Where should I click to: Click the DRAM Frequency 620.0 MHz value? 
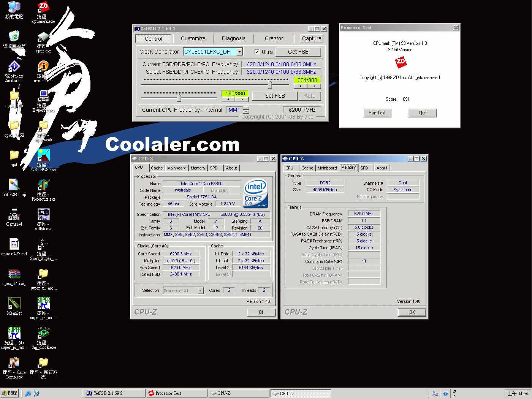[364, 214]
